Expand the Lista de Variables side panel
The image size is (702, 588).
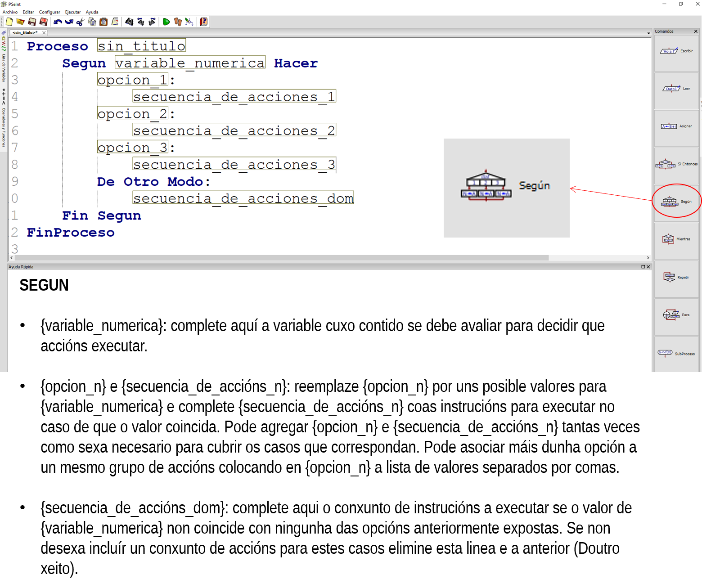click(x=4, y=67)
